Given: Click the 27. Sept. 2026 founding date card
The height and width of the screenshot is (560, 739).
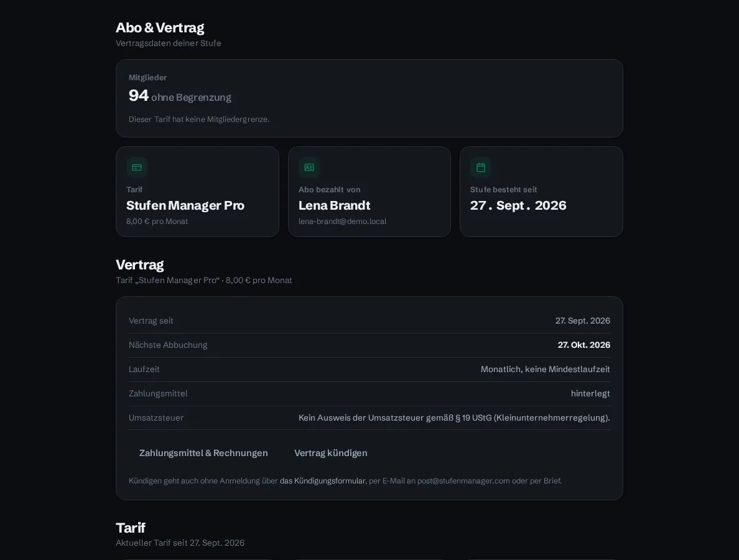Looking at the screenshot, I should [541, 192].
